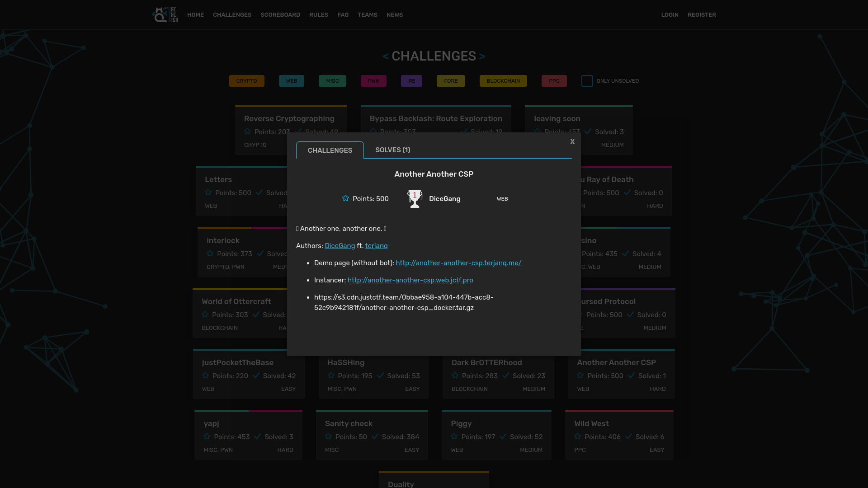Open the PWN filter dropdown

tap(373, 80)
